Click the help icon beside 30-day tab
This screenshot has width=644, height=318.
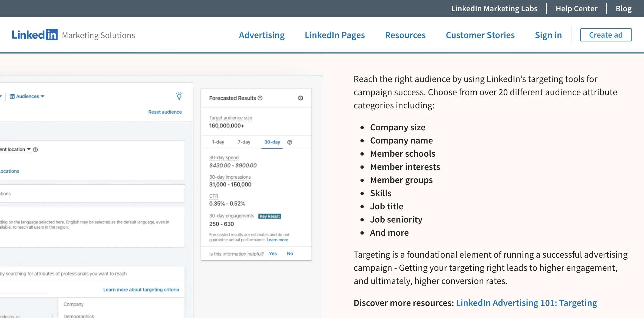(289, 142)
